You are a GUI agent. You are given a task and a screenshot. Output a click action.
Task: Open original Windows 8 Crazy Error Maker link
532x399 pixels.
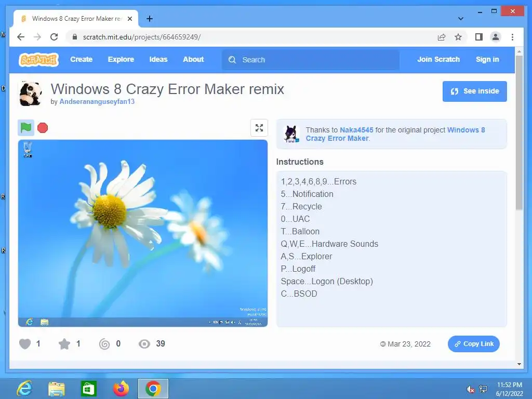[x=395, y=134]
